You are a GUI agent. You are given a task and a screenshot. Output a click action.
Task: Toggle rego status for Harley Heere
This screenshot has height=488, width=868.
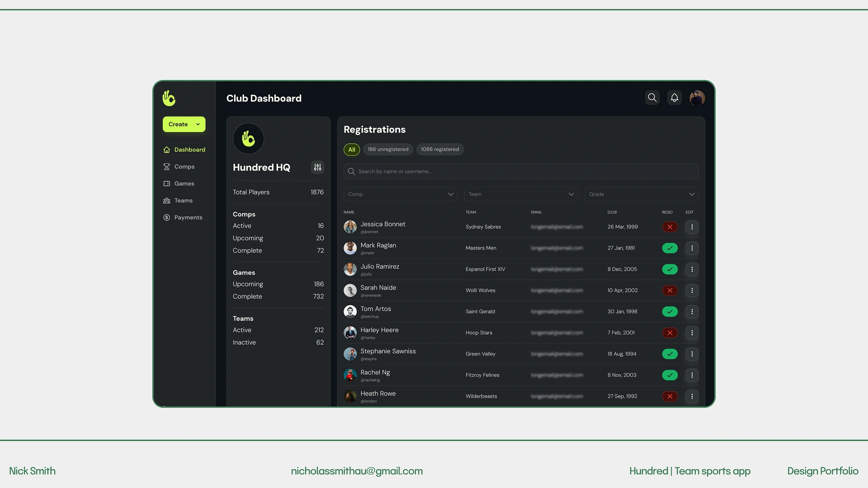pyautogui.click(x=670, y=333)
